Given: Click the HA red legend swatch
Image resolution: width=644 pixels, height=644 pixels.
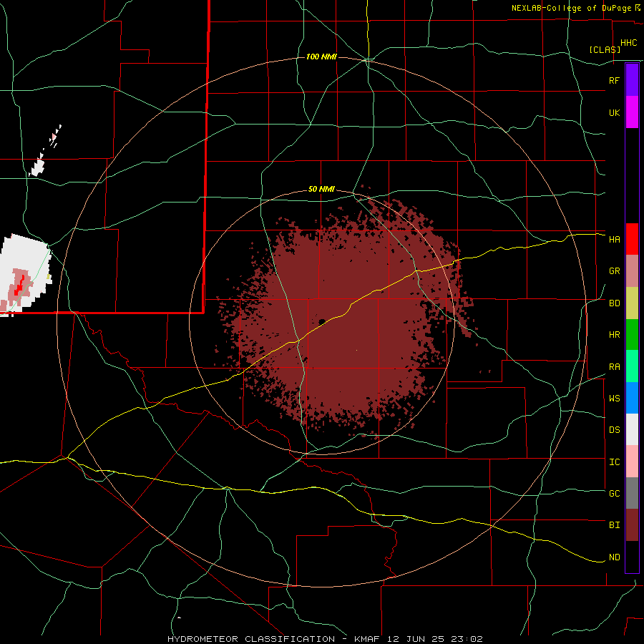Looking at the screenshot, I should (x=632, y=239).
